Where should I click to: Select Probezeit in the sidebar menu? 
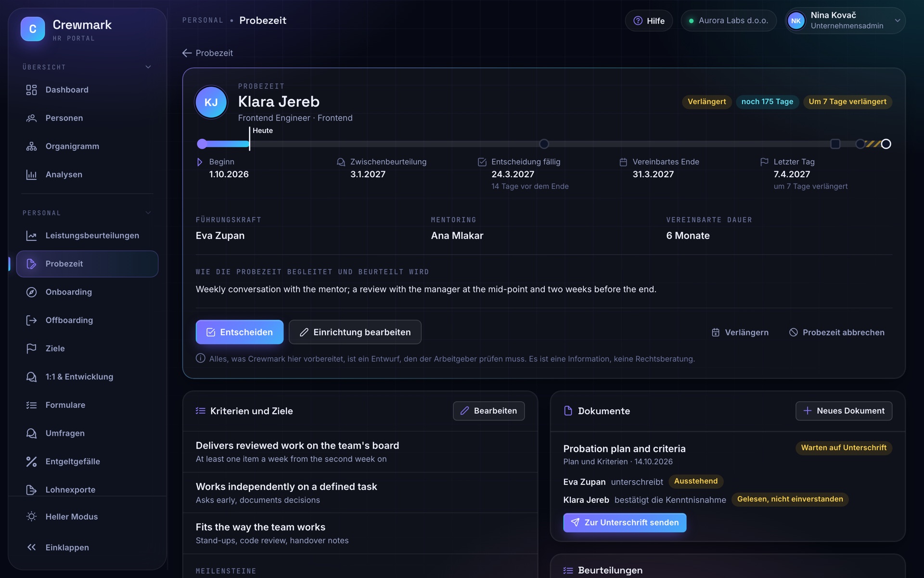click(87, 264)
